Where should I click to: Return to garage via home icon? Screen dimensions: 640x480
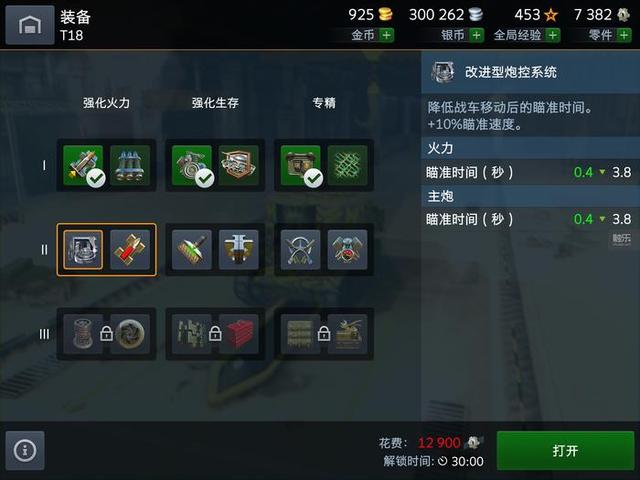click(x=30, y=25)
